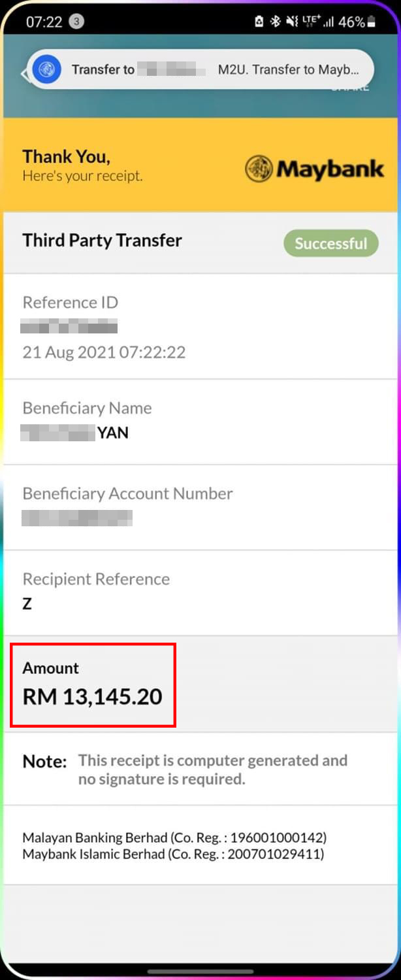Tap the Recipient Reference value Z
The image size is (401, 980).
(27, 603)
